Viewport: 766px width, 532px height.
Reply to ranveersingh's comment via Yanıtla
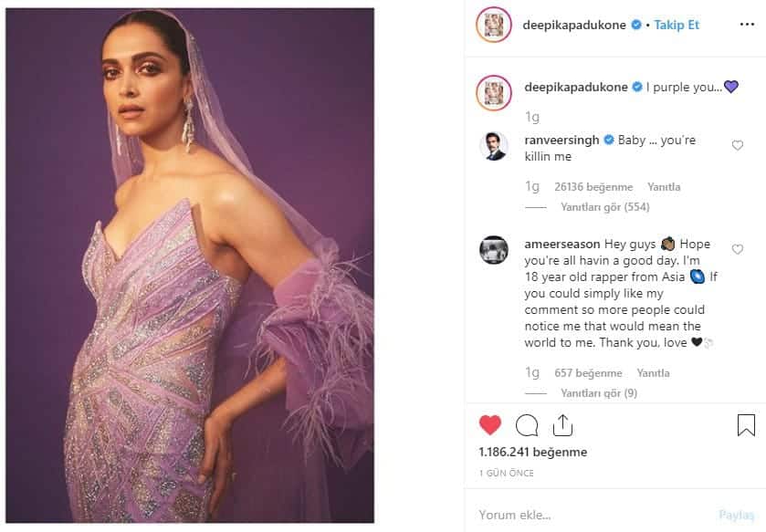(x=664, y=187)
